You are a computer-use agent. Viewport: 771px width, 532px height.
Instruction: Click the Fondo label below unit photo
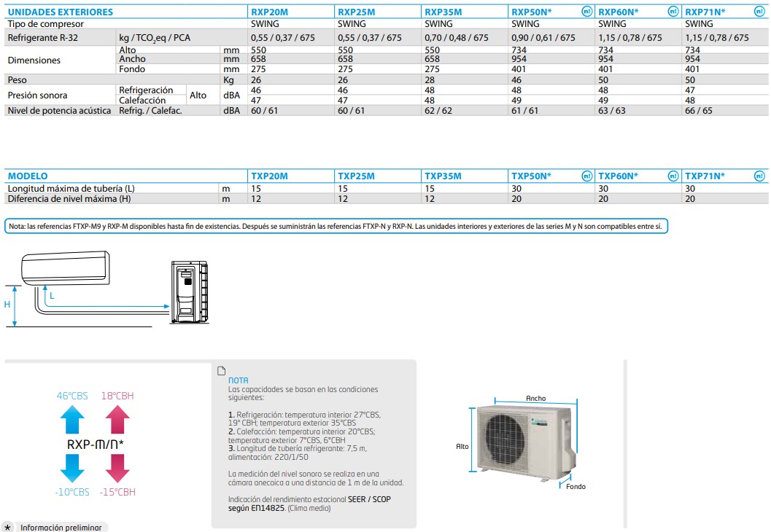pos(576,486)
